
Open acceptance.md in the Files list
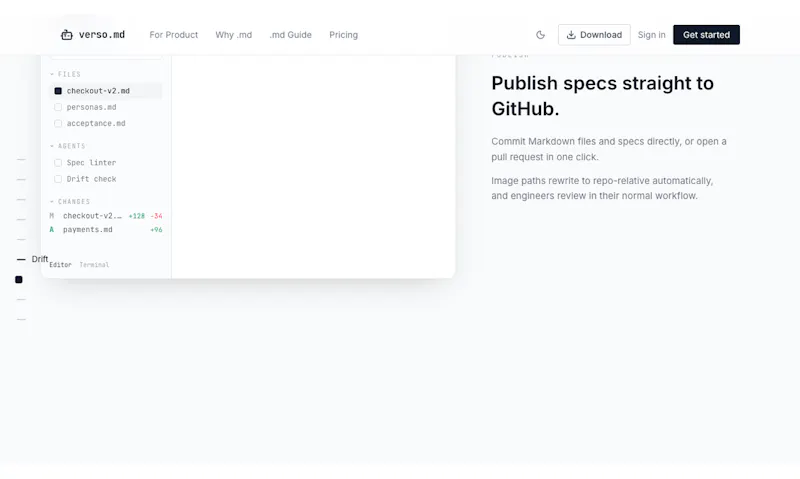click(96, 123)
